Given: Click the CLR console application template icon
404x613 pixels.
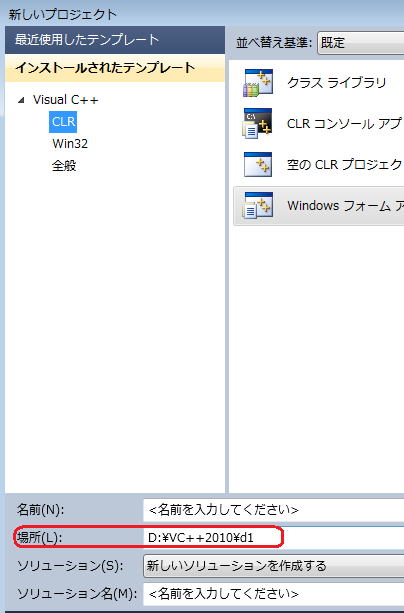Looking at the screenshot, I should pyautogui.click(x=258, y=124).
